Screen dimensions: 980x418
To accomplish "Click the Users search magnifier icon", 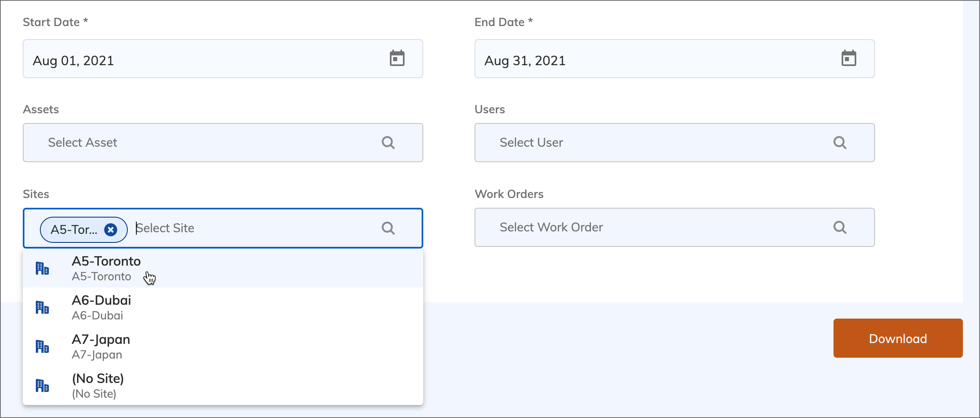I will [840, 143].
